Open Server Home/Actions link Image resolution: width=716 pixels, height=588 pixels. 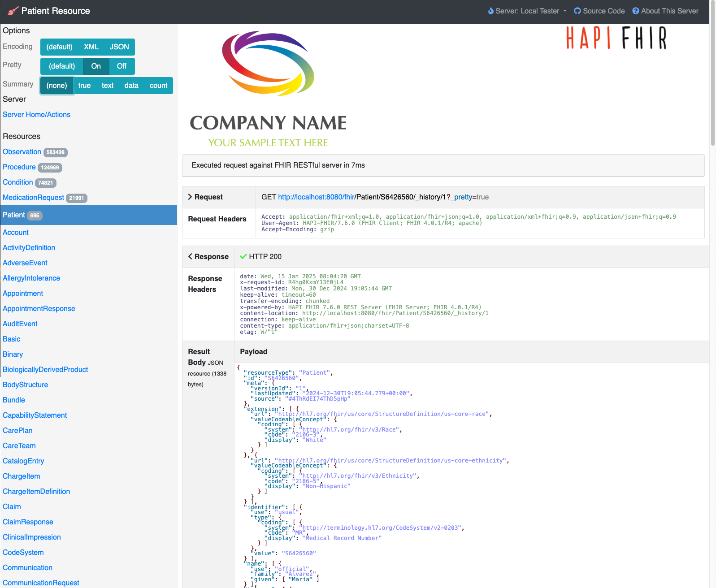(x=36, y=115)
